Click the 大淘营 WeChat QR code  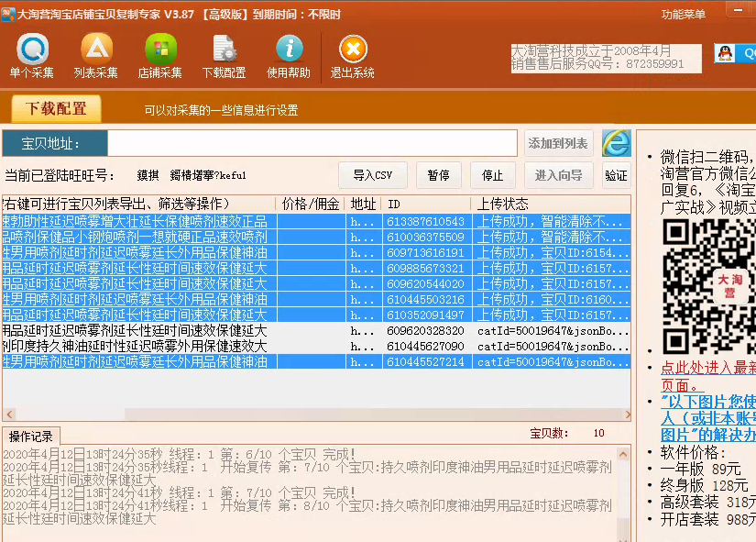click(x=708, y=287)
